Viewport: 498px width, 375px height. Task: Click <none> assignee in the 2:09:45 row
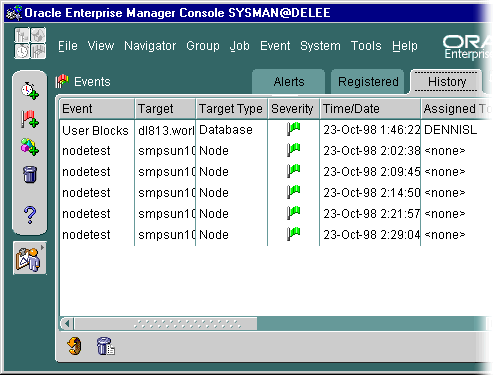coord(445,172)
